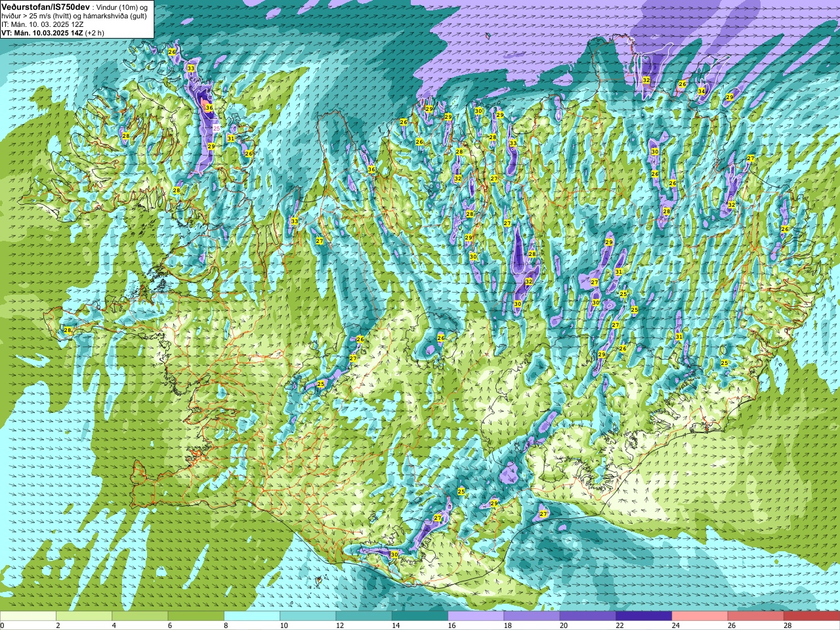Image resolution: width=840 pixels, height=630 pixels.
Task: Choose the light teal 10–12 m/s legend swatch
Action: point(308,616)
